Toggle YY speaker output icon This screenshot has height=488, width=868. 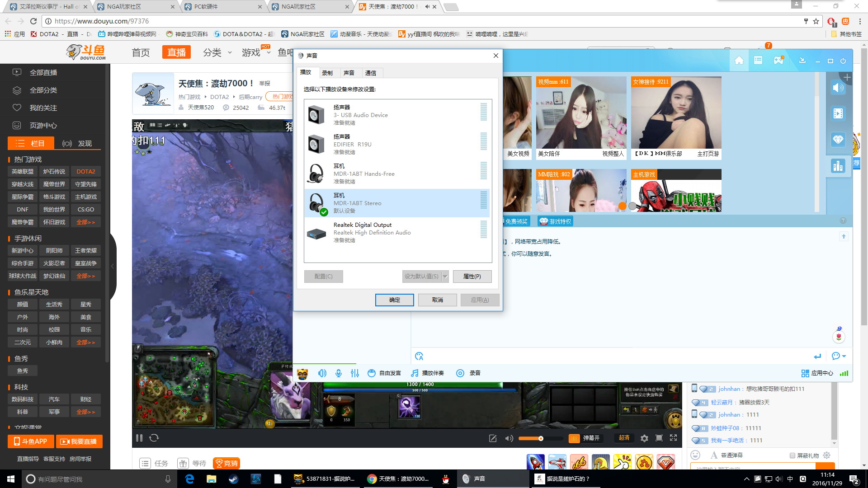(x=322, y=373)
